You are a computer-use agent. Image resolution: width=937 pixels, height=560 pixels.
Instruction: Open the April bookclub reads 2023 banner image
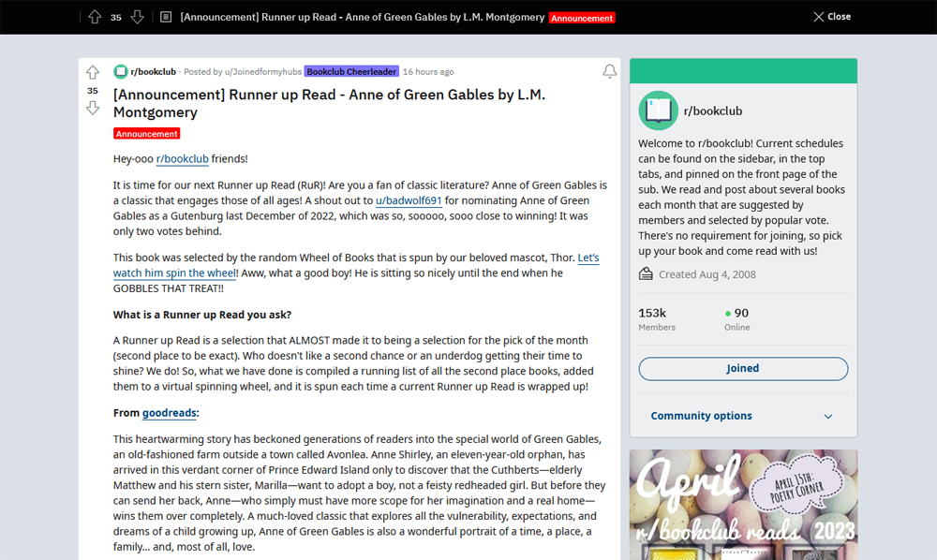743,505
